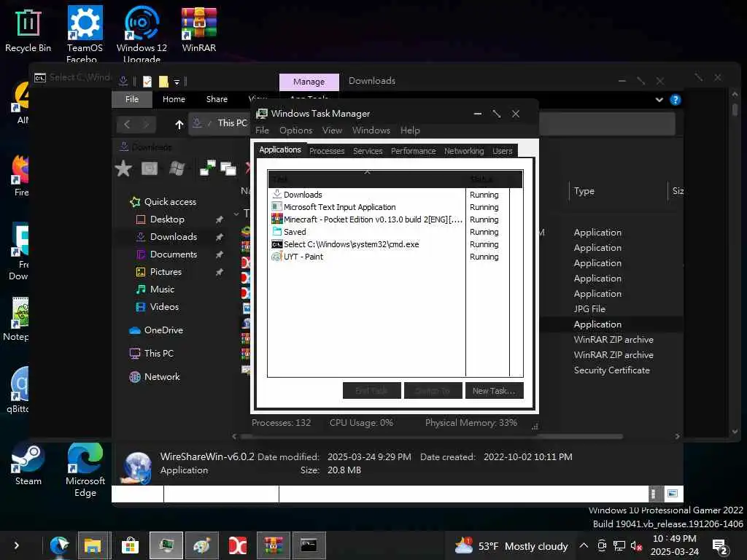Switch to Task Manager via the taskbar icon
The image size is (747, 560).
[166, 545]
